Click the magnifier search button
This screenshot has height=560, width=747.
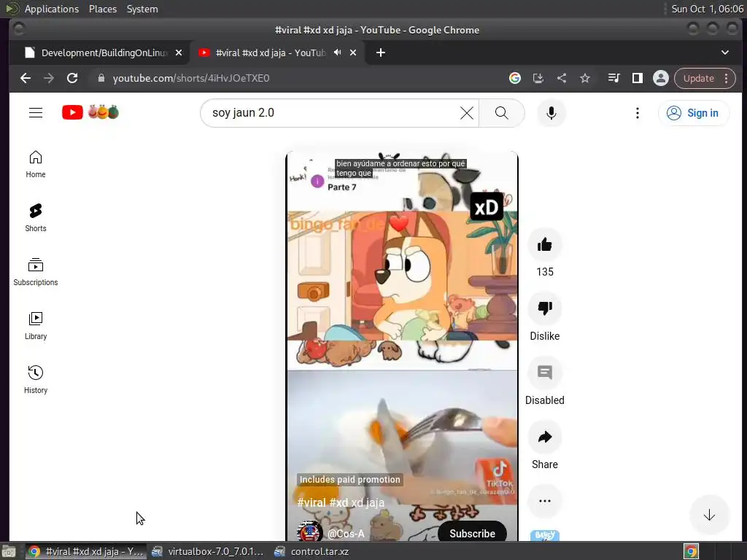pyautogui.click(x=502, y=113)
